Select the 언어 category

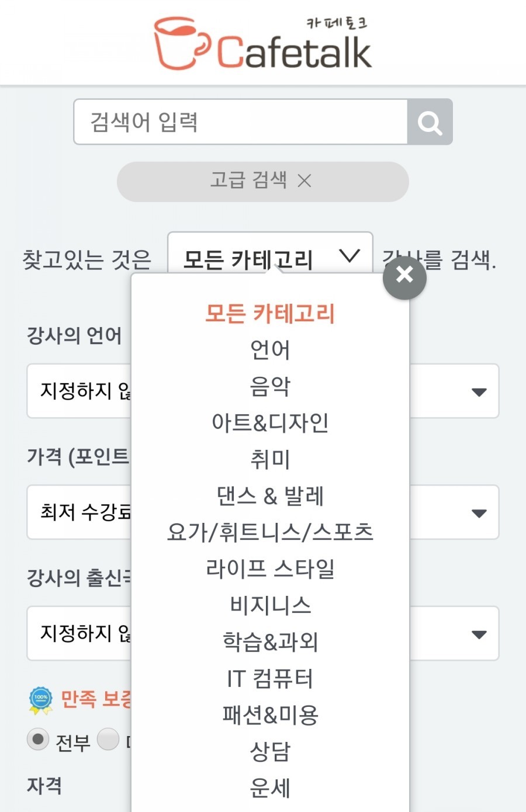click(x=269, y=349)
